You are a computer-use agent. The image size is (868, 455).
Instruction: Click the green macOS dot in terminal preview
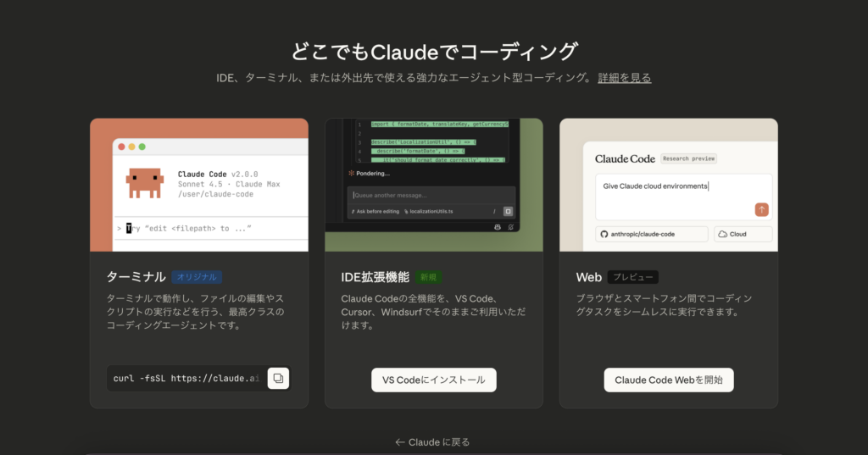pyautogui.click(x=142, y=147)
